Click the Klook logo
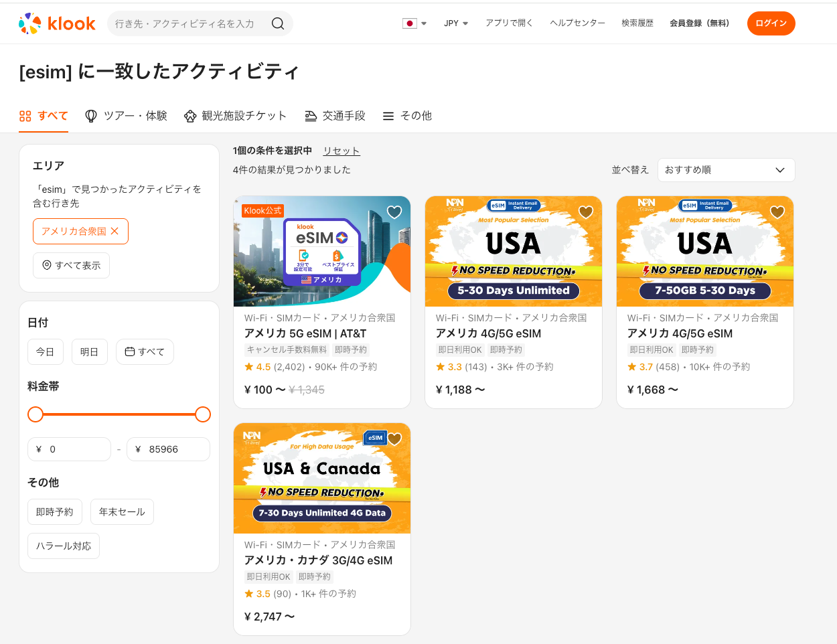The height and width of the screenshot is (644, 837). [x=57, y=23]
